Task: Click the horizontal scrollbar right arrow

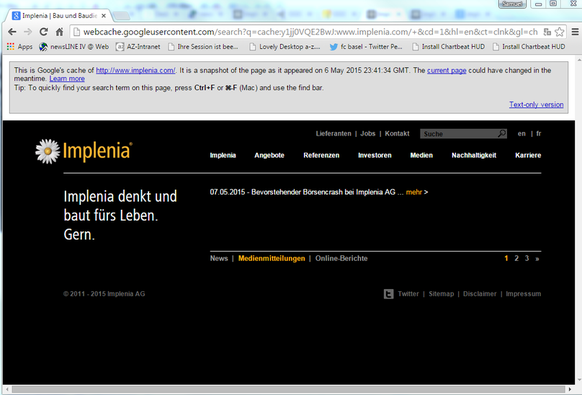Action: (571, 389)
